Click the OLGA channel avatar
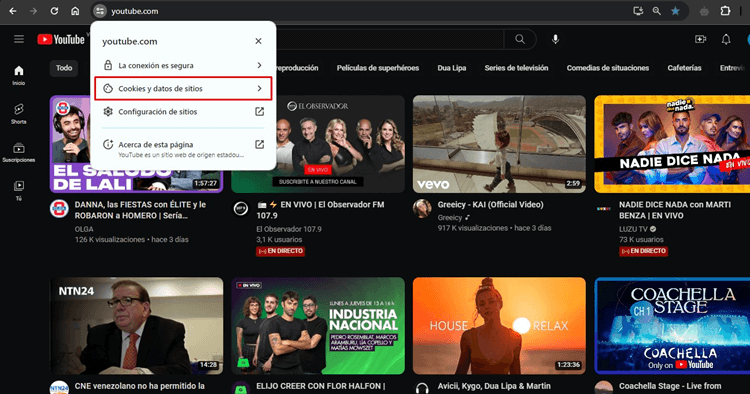 [x=59, y=209]
